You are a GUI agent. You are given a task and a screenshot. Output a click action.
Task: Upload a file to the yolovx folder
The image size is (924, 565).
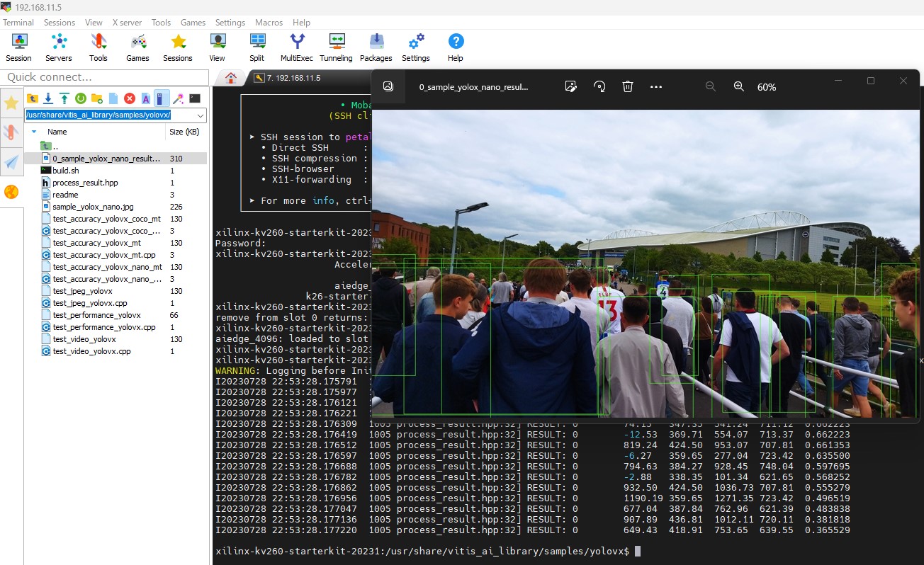click(x=64, y=98)
